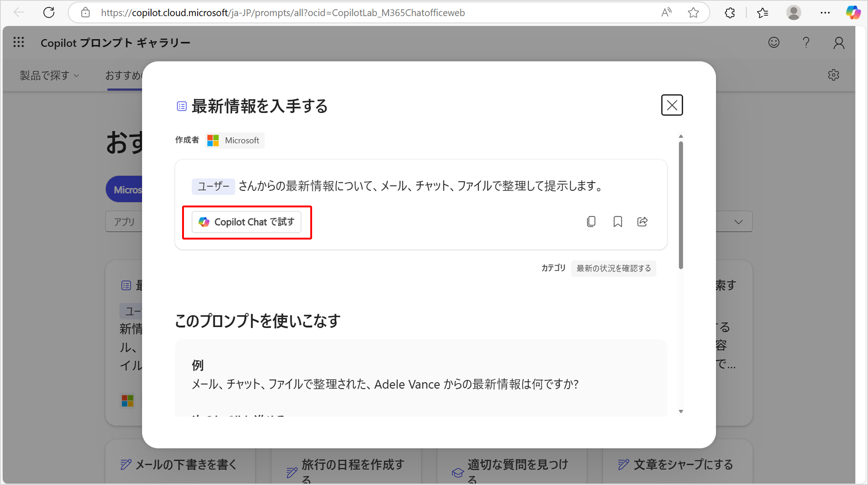Image resolution: width=868 pixels, height=485 pixels.
Task: Open the prompt gallery settings gear
Action: (834, 75)
